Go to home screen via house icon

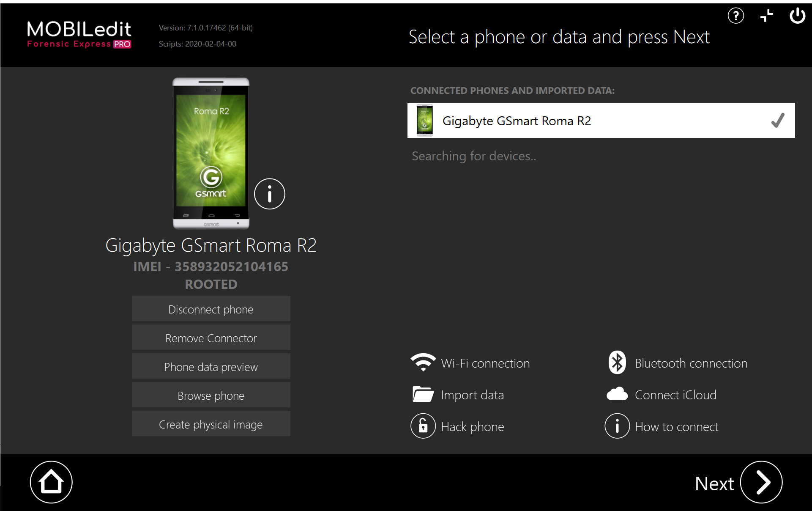51,482
